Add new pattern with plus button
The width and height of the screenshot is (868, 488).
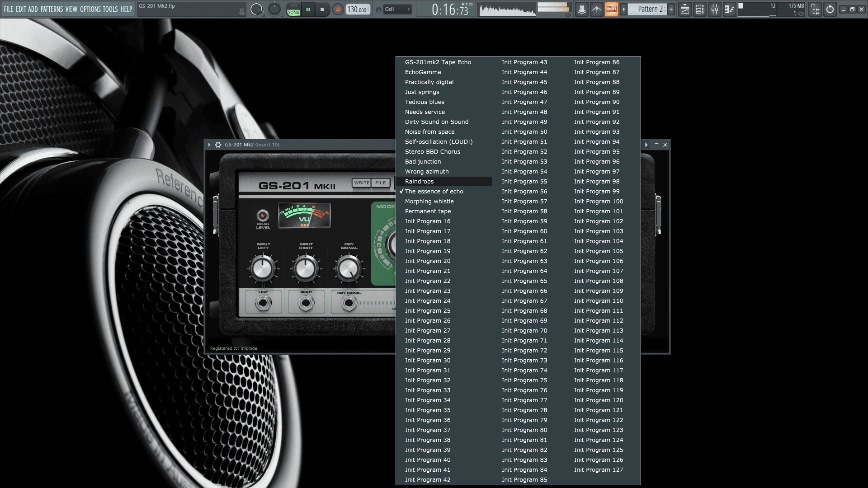[x=671, y=9]
